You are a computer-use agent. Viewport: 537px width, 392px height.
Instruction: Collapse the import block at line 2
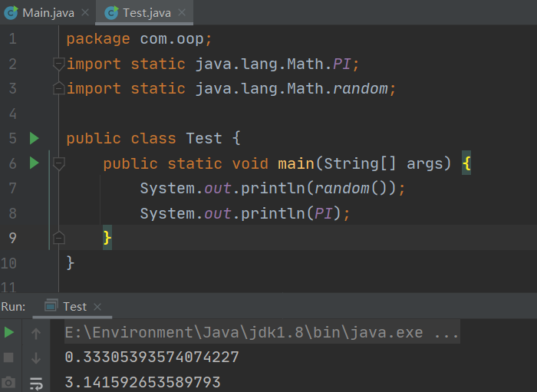pyautogui.click(x=58, y=64)
